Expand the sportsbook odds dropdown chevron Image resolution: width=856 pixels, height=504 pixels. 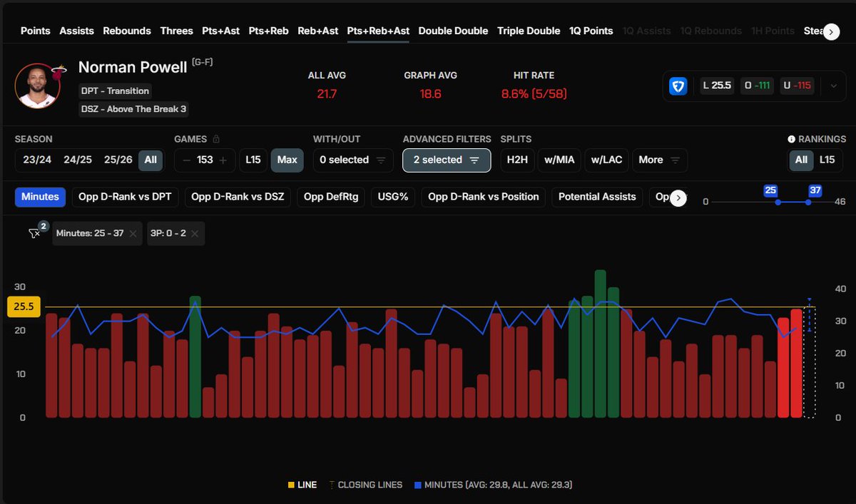tap(834, 86)
